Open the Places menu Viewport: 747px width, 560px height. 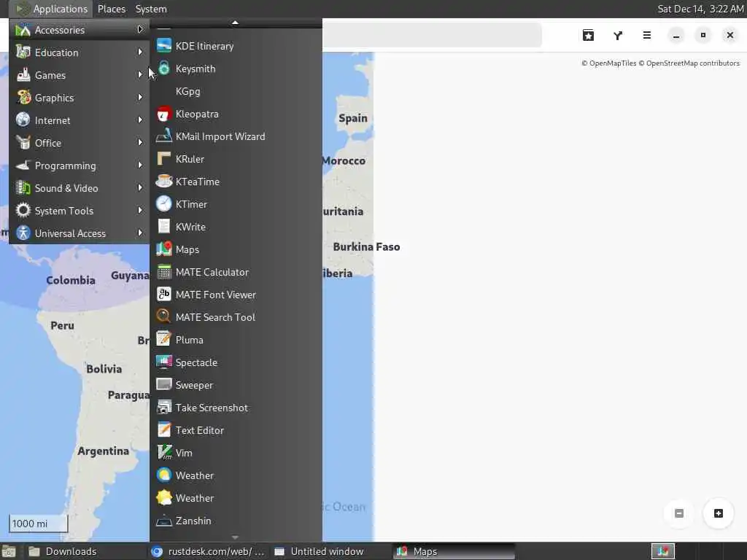112,9
